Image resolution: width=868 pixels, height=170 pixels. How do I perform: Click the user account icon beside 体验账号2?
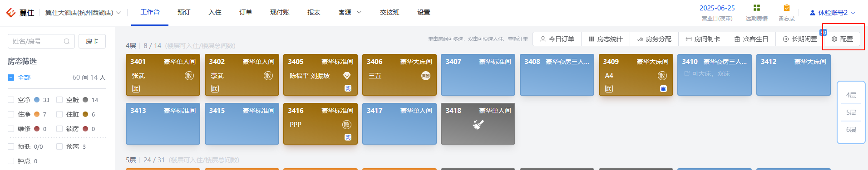(812, 13)
